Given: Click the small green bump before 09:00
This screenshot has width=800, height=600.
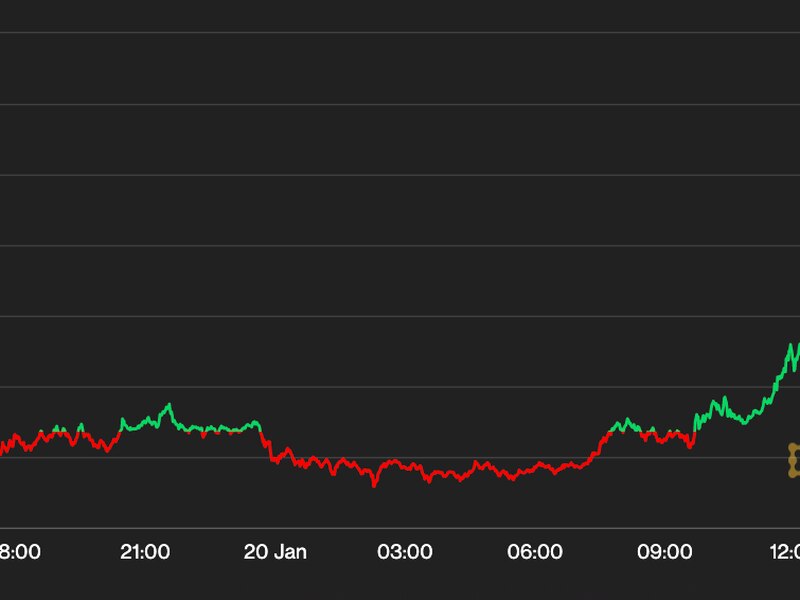Looking at the screenshot, I should 625,421.
